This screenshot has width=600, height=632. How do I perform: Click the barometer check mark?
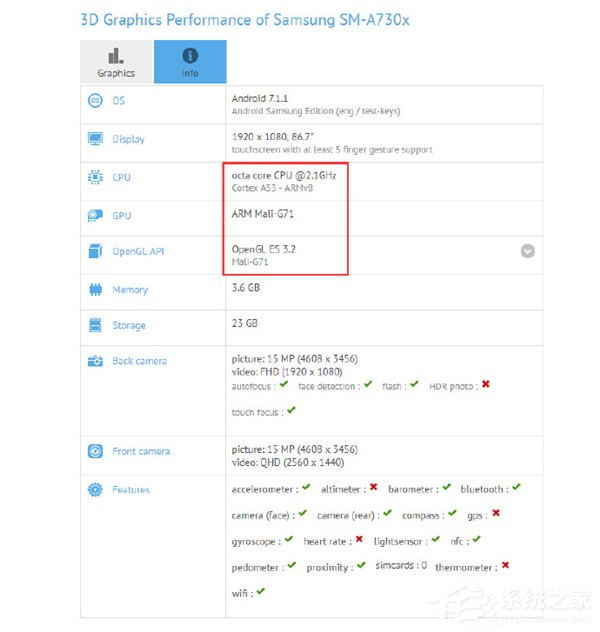tap(446, 487)
